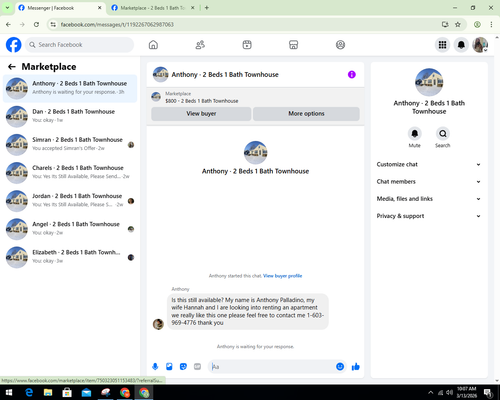Screen dimensions: 500x400
Task: Click the View buyer button
Action: (201, 114)
